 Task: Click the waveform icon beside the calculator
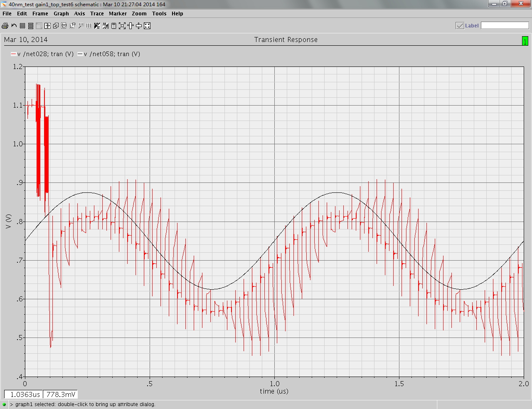pyautogui.click(x=106, y=26)
